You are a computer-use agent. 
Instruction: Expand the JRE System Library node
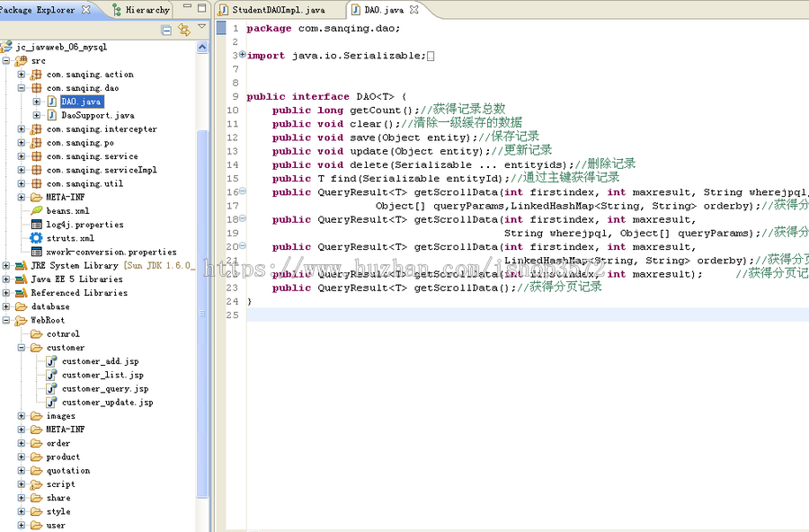pos(7,265)
